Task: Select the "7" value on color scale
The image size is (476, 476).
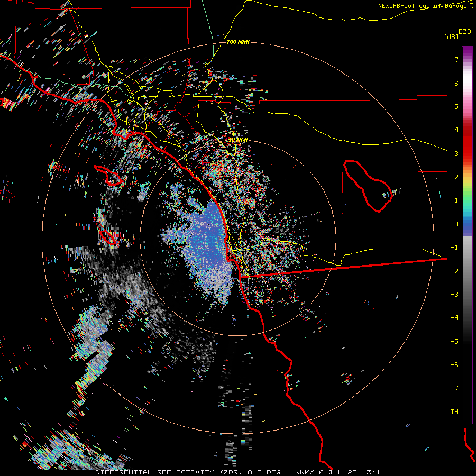Action: click(456, 59)
